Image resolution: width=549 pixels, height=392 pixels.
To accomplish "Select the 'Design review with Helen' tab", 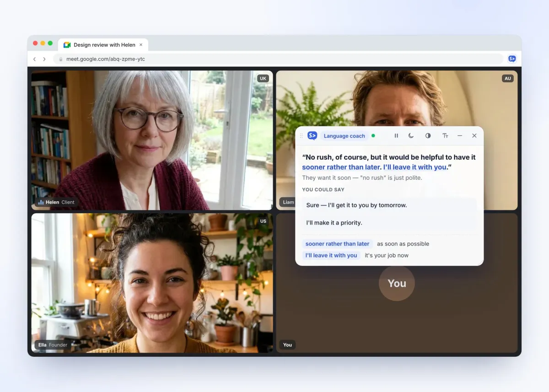I will coord(103,45).
